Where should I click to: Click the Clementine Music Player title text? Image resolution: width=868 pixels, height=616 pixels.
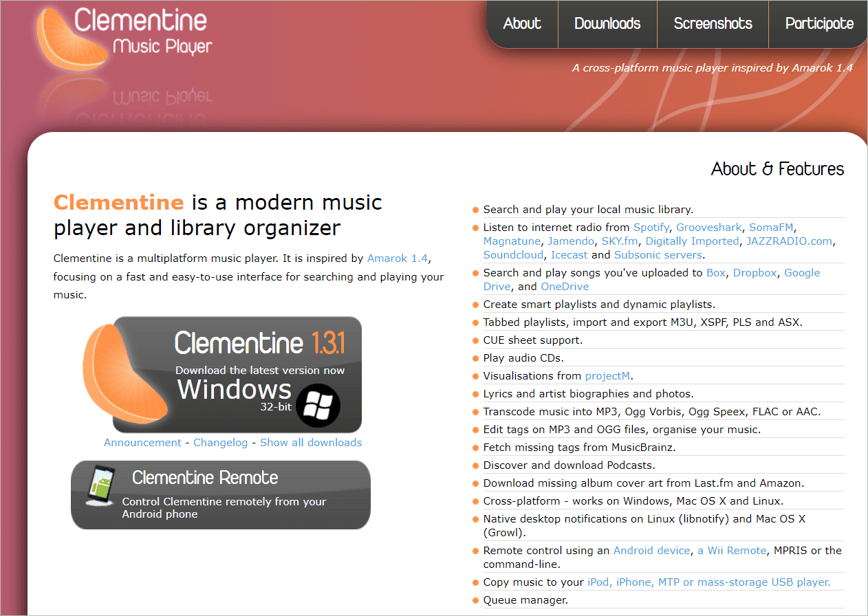coord(143,31)
